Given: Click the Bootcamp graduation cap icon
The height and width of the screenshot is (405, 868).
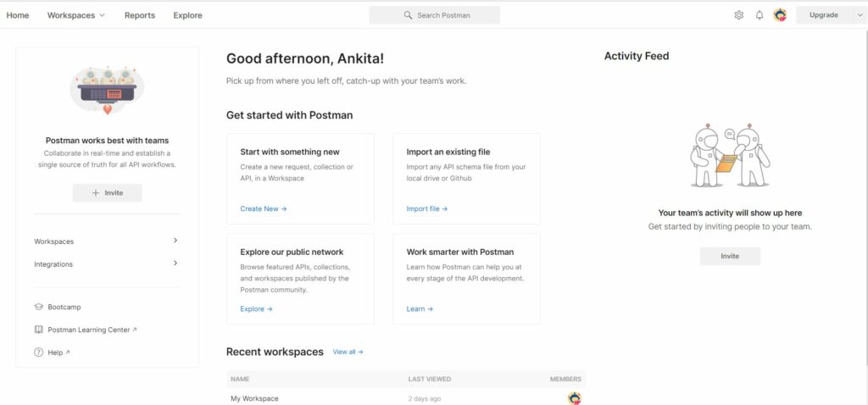Looking at the screenshot, I should 39,307.
